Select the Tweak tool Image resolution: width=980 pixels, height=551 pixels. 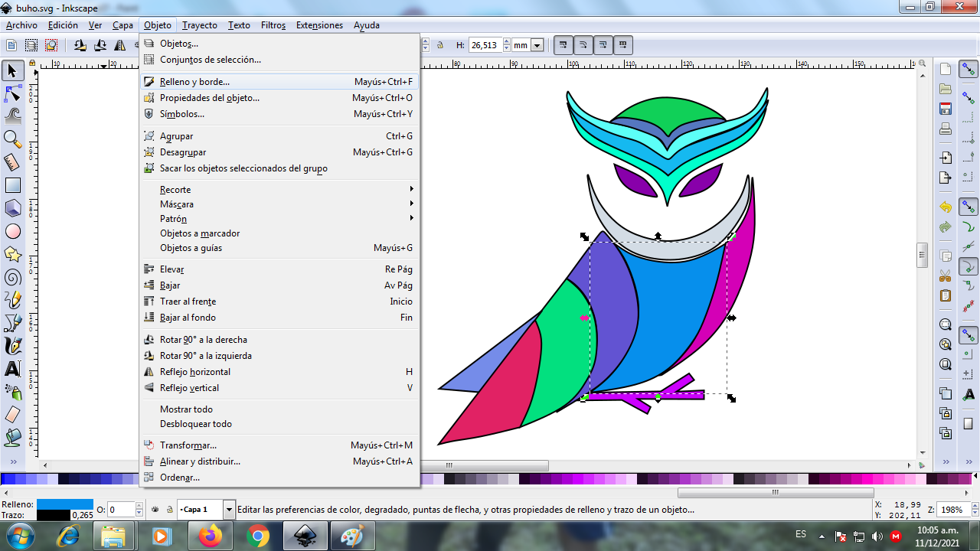pyautogui.click(x=12, y=116)
